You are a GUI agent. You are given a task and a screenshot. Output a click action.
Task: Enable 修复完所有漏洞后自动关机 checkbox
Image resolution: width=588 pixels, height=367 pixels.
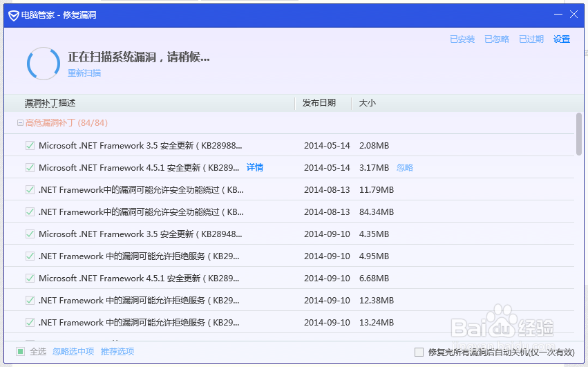[x=419, y=352]
